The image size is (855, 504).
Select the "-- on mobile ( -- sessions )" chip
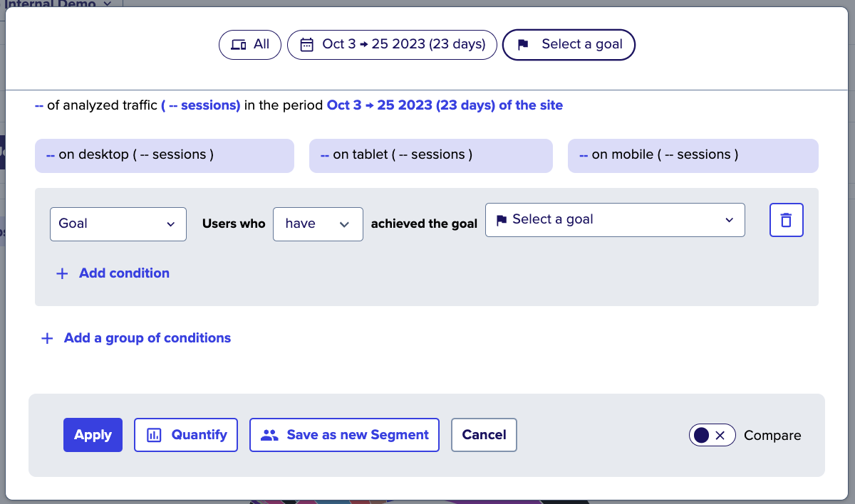(x=693, y=155)
